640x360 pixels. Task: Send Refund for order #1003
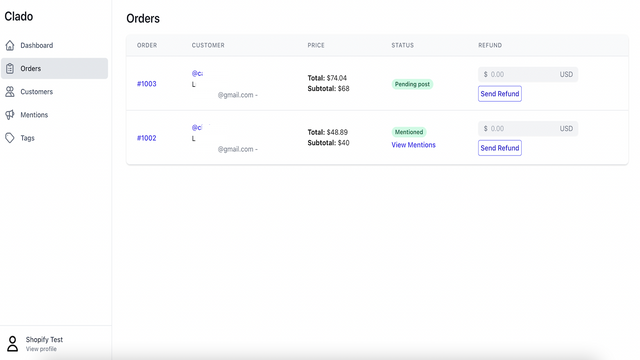click(500, 94)
